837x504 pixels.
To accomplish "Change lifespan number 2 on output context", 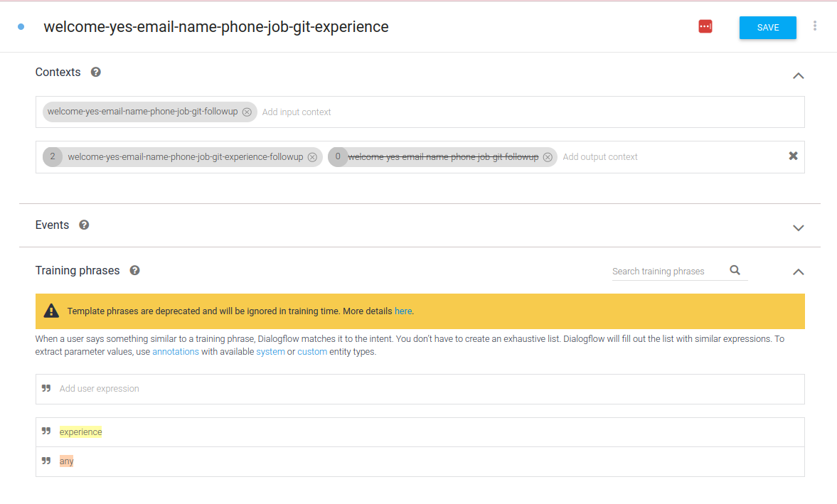I will [x=53, y=157].
